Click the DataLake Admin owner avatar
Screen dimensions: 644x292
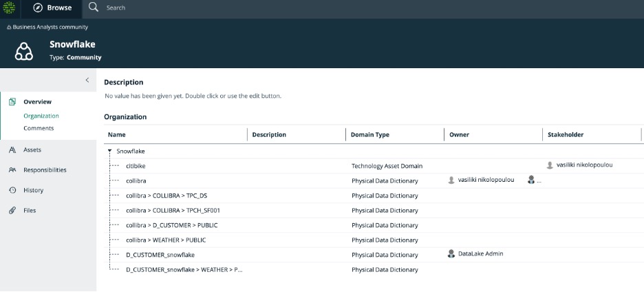tap(451, 254)
